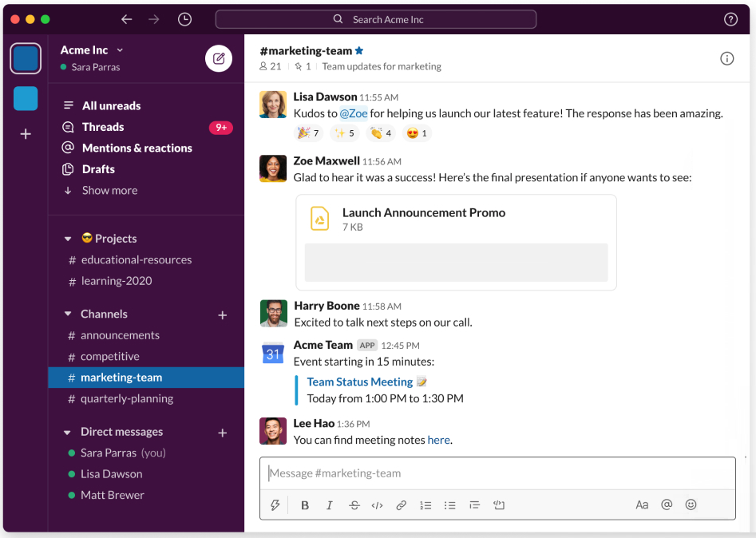Screen dimensions: 756x538
Task: View the 21 channel members
Action: (271, 66)
